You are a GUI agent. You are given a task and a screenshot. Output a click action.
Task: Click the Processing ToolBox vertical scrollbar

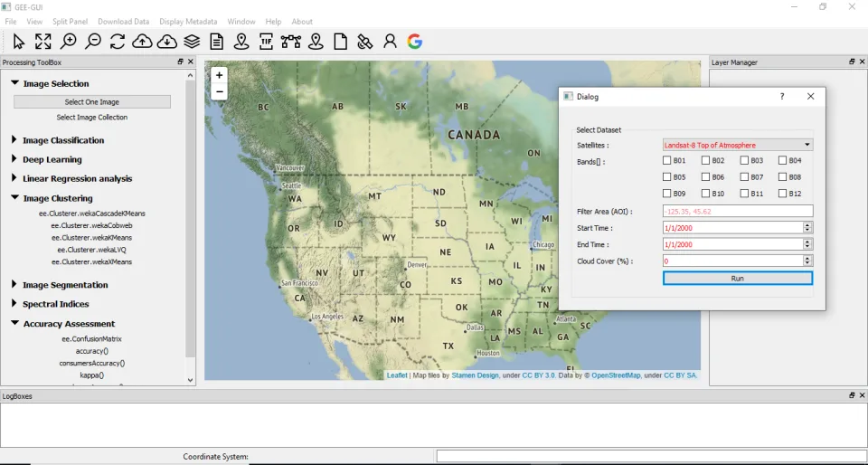point(191,218)
